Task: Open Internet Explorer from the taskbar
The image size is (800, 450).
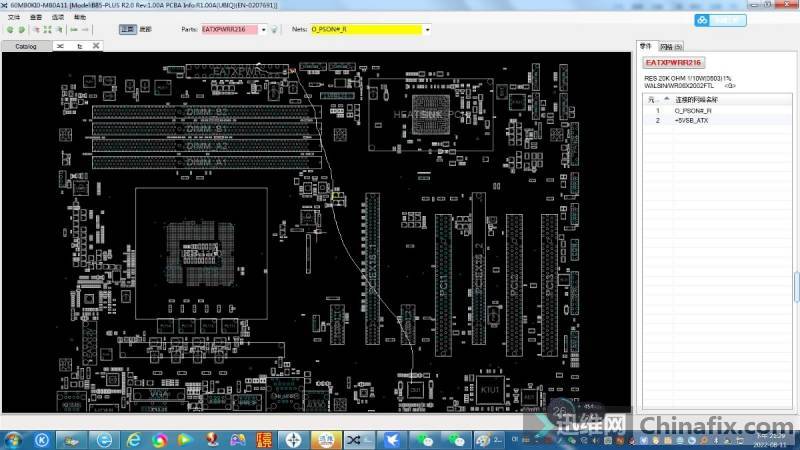Action: (131, 439)
